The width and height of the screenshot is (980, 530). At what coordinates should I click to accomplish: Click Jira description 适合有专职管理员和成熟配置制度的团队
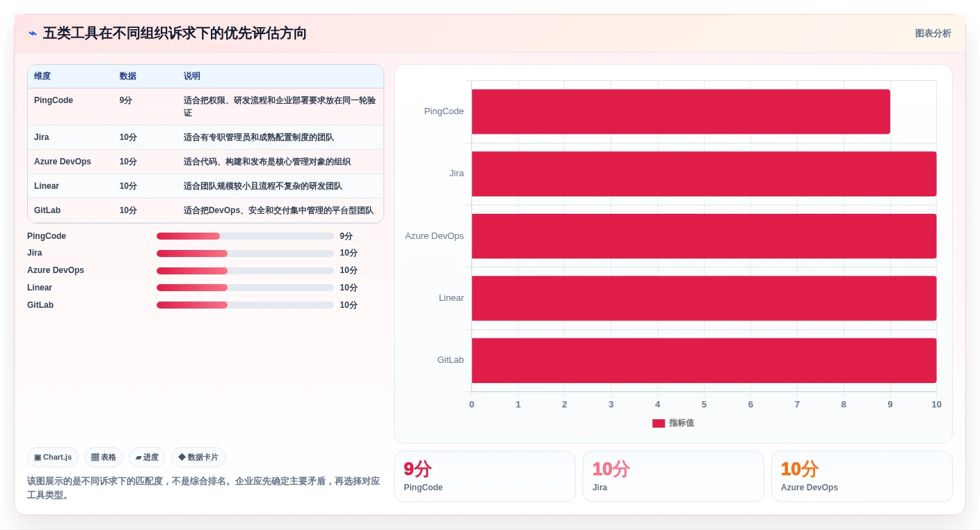(259, 137)
